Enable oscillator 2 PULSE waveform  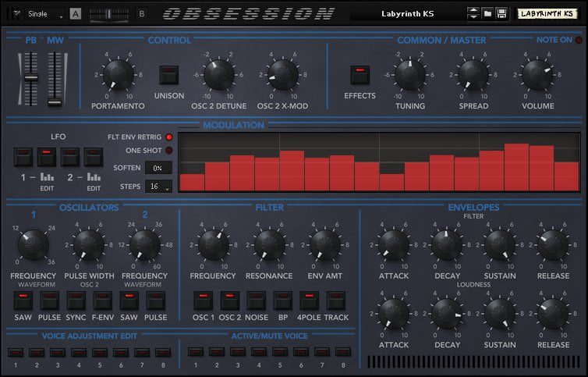(156, 301)
